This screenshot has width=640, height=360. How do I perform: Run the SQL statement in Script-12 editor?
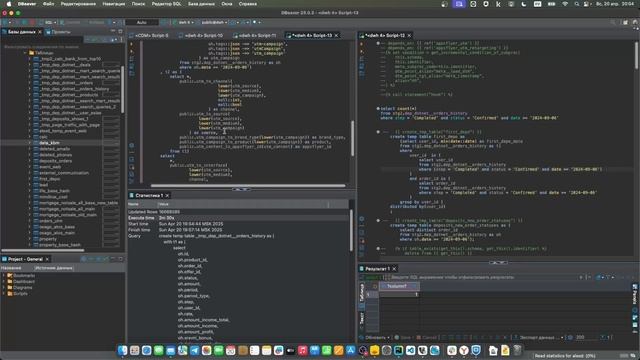(x=362, y=44)
